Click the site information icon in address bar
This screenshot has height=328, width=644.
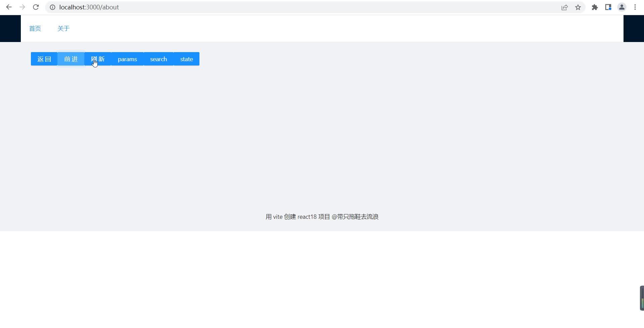coord(52,7)
